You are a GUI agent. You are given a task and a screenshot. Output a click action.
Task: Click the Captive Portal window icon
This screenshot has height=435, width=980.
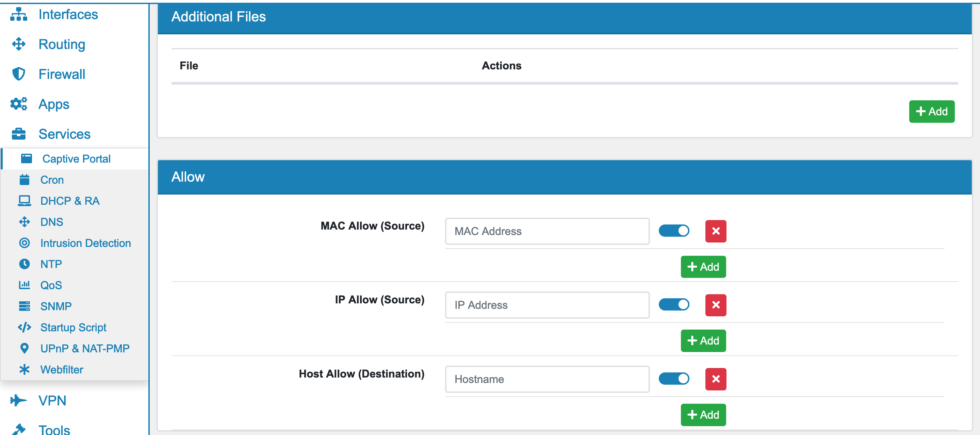click(x=26, y=158)
